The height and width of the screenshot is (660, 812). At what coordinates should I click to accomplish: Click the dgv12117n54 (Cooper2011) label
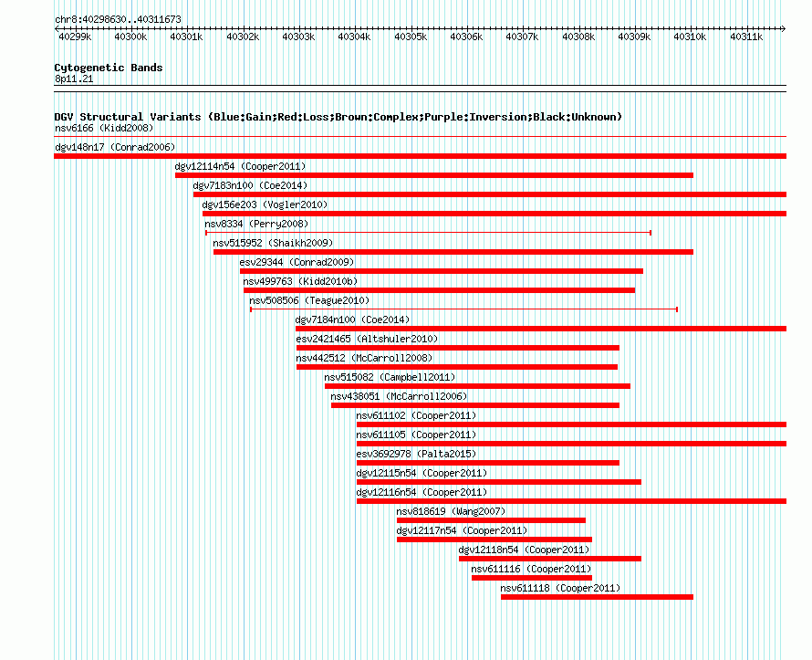point(462,530)
